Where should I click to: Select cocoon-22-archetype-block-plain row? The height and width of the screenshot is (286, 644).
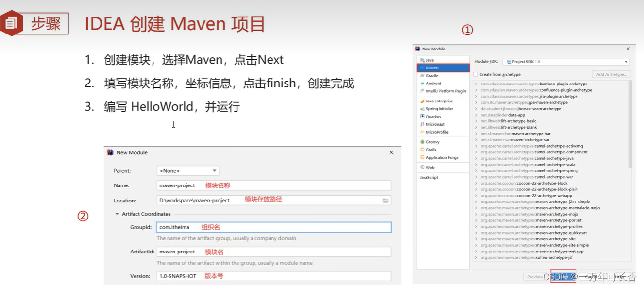551,189
